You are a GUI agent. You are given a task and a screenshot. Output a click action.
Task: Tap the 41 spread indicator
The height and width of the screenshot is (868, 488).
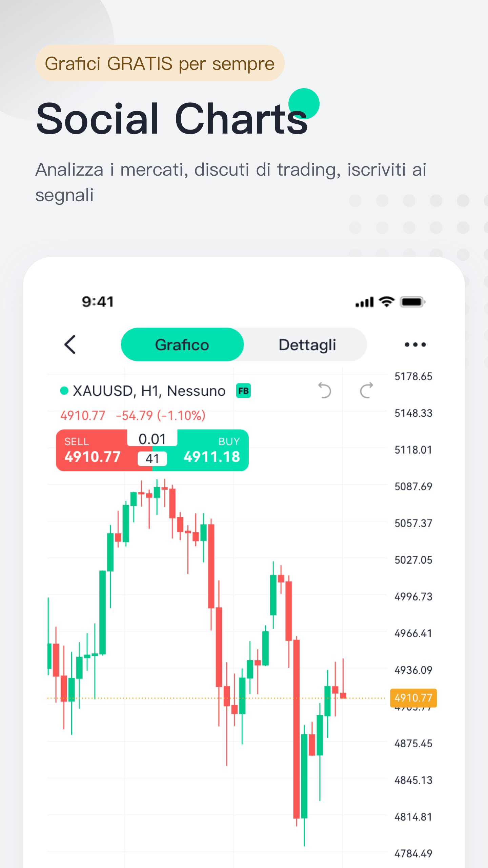[x=152, y=459]
